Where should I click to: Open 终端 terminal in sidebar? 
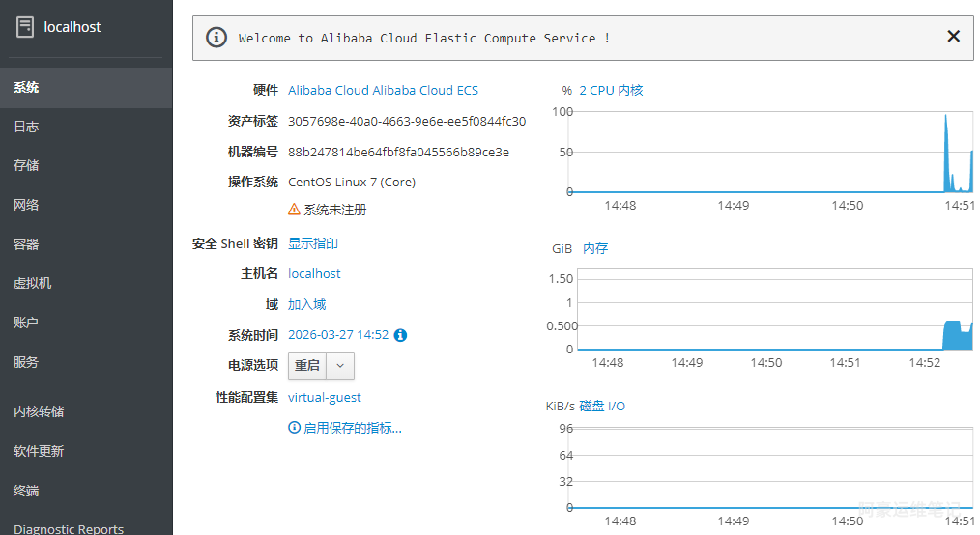pyautogui.click(x=86, y=491)
